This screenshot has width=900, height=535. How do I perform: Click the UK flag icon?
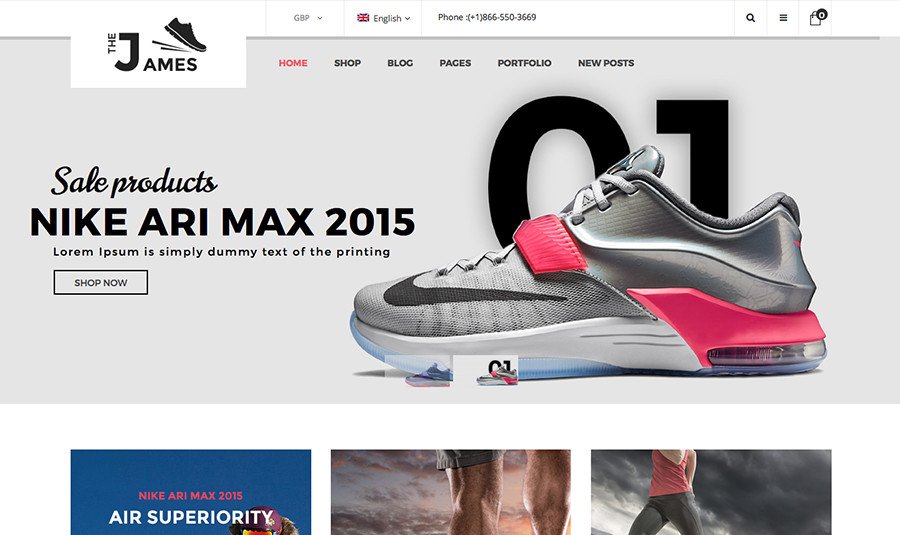(363, 18)
